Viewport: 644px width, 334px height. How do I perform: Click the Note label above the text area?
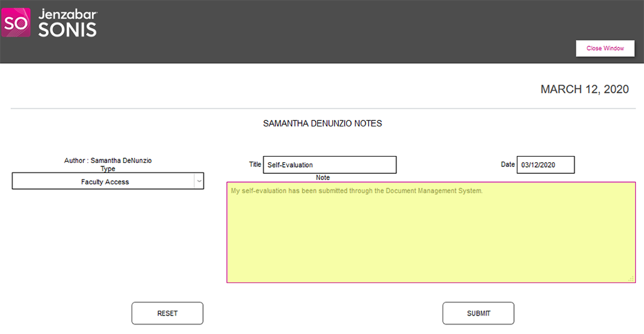point(323,177)
